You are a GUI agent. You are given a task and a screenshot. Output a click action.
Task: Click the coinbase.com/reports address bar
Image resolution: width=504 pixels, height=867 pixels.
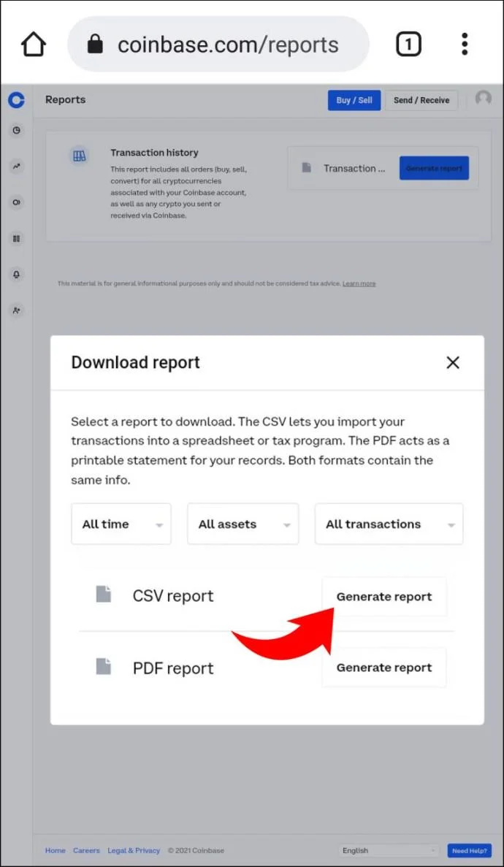(218, 45)
